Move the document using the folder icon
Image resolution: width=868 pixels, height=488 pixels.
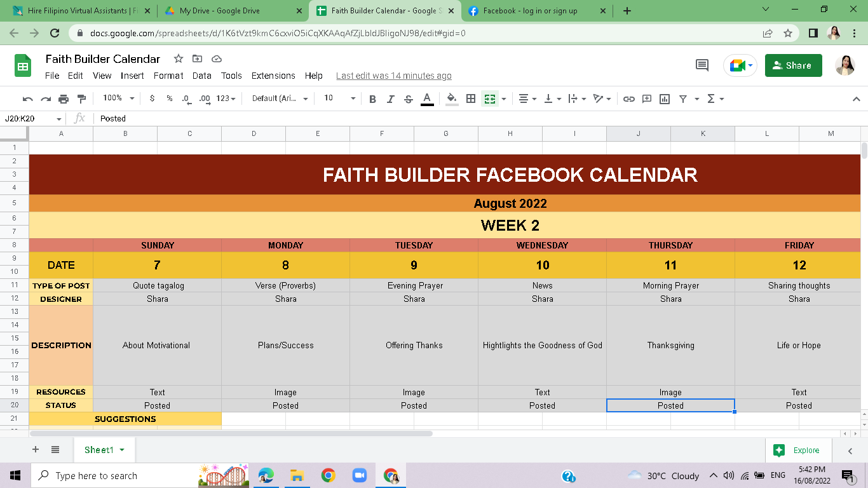point(198,58)
